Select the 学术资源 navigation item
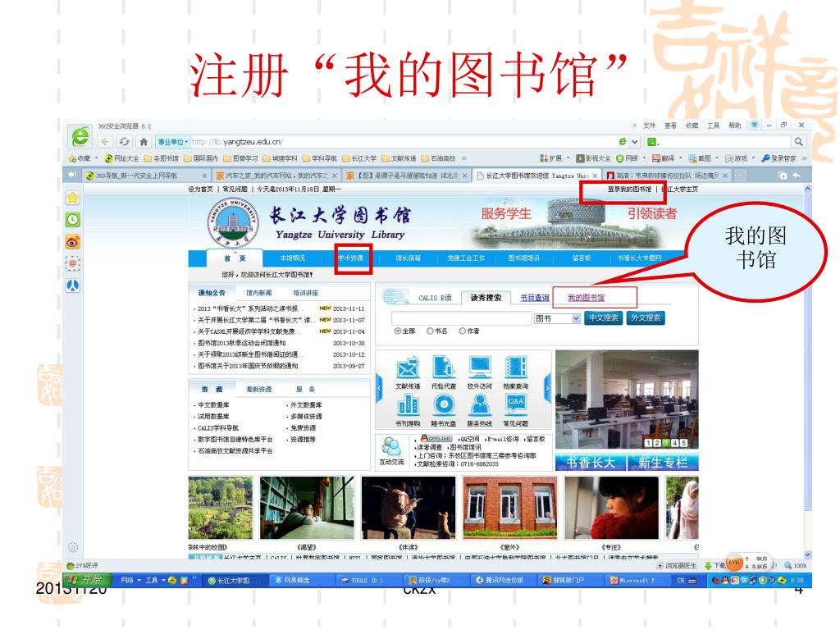 coord(351,258)
